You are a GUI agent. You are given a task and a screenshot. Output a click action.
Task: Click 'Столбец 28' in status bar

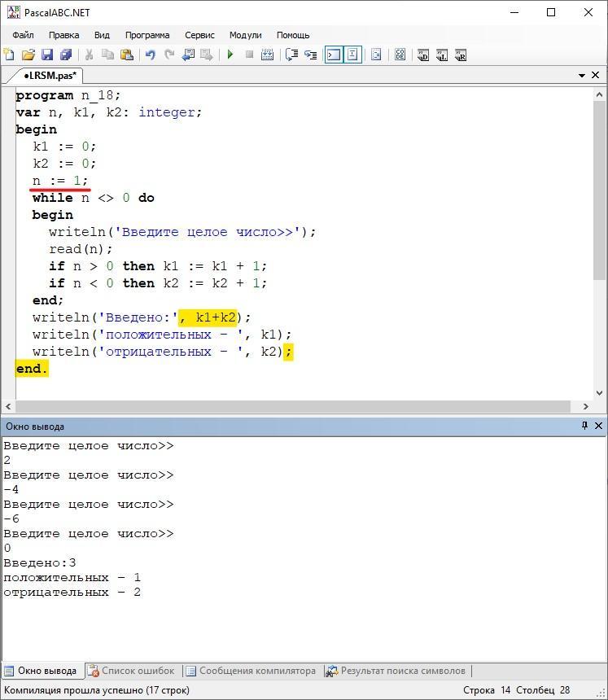[543, 689]
